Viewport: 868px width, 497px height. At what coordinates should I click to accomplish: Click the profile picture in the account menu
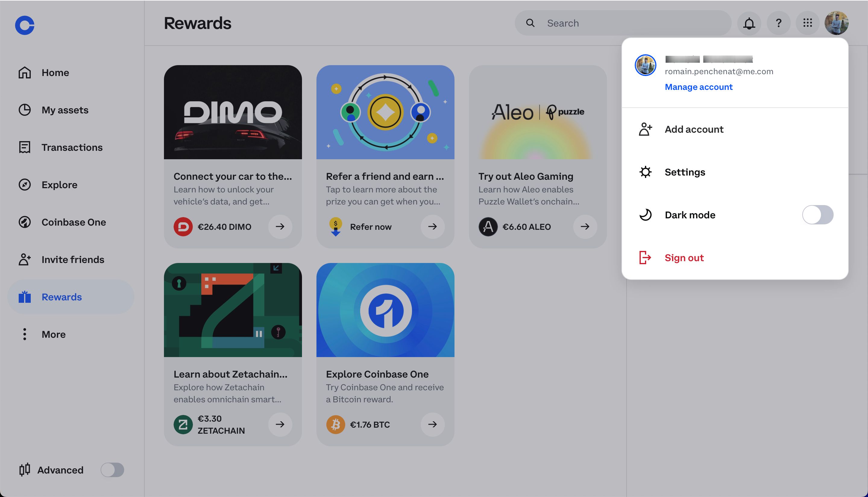pyautogui.click(x=645, y=65)
